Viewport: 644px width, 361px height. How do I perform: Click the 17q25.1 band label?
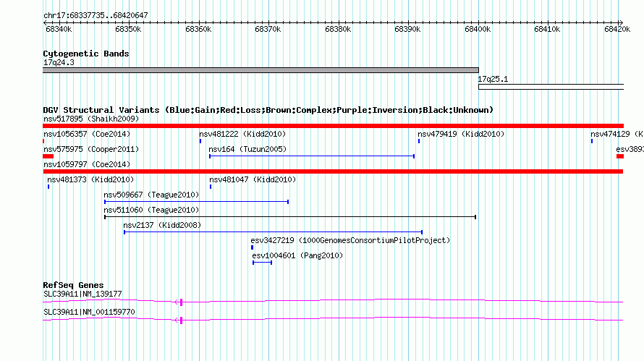[493, 79]
